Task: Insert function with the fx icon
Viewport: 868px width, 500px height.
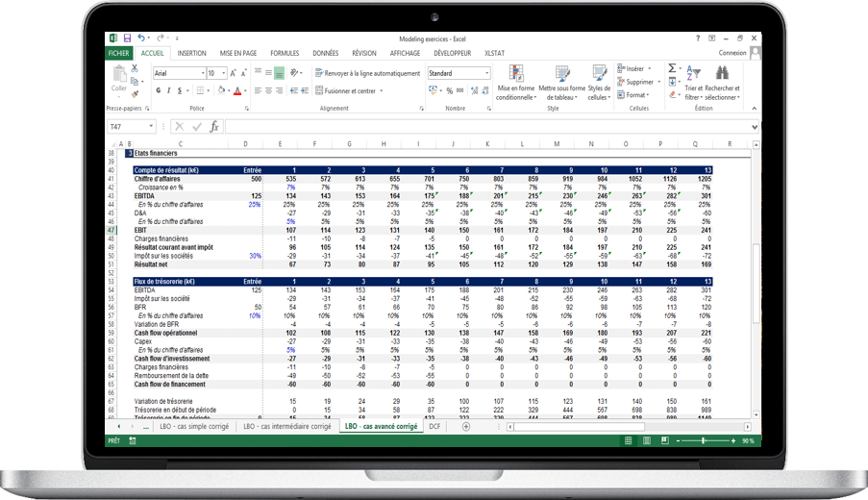Action: [x=214, y=127]
